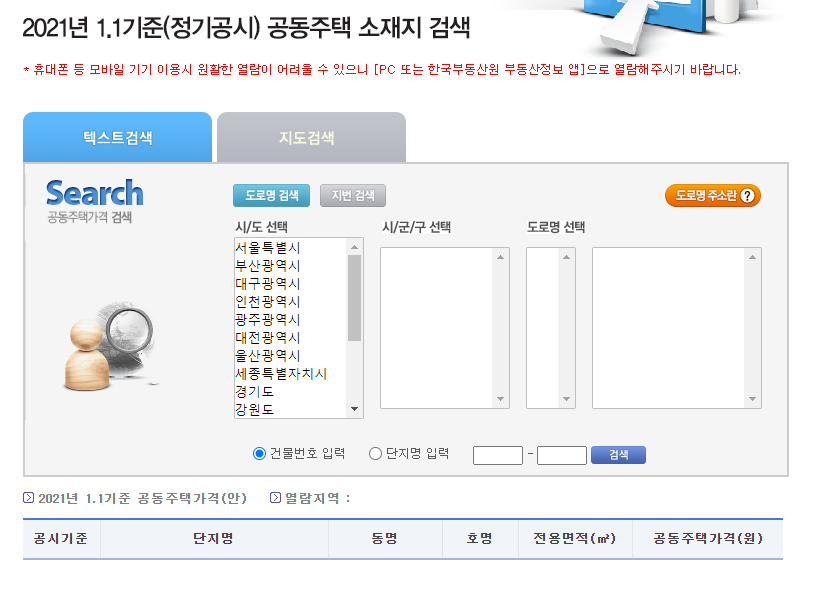813x597 pixels.
Task: Click the wooden figure with magnifier image
Action: [x=110, y=346]
